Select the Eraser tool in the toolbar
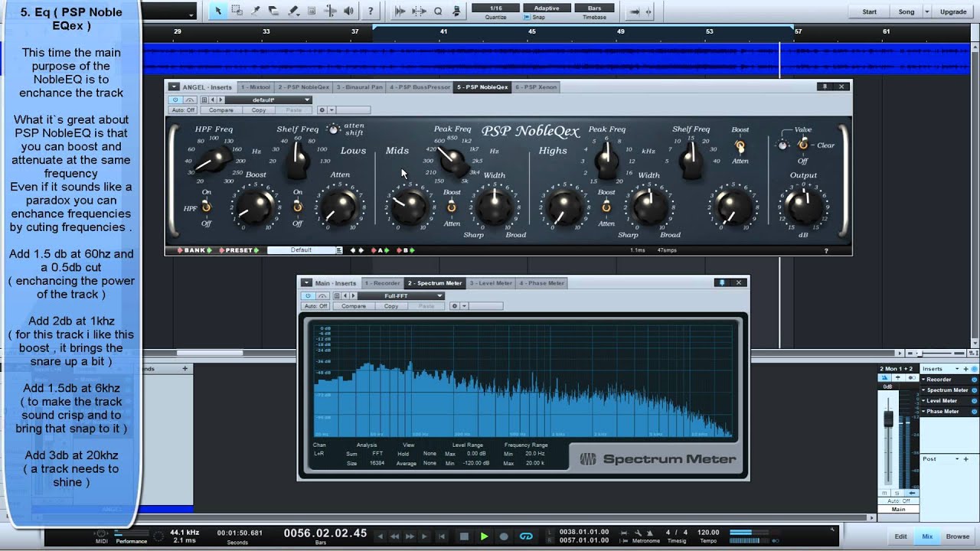980x551 pixels. (x=274, y=11)
